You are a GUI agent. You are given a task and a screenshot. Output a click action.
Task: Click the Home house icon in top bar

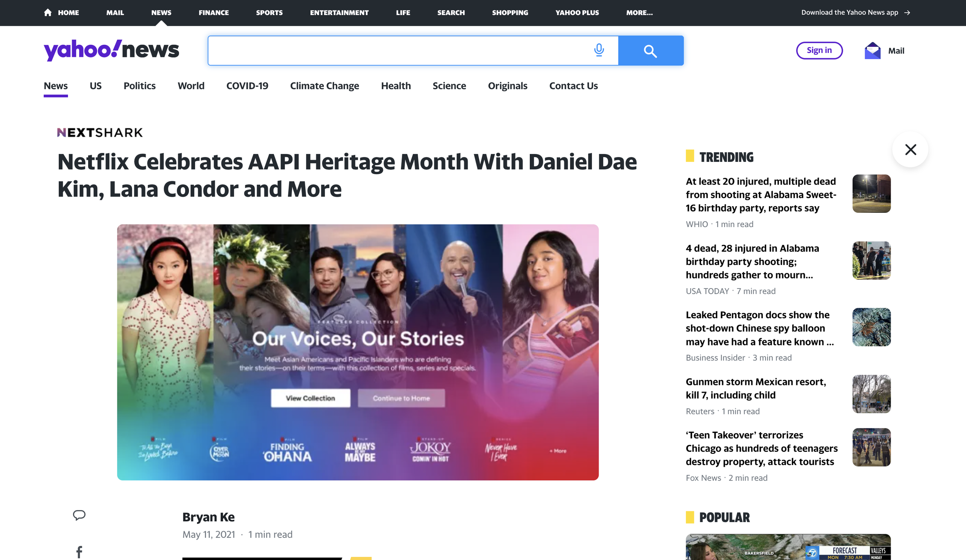point(48,12)
